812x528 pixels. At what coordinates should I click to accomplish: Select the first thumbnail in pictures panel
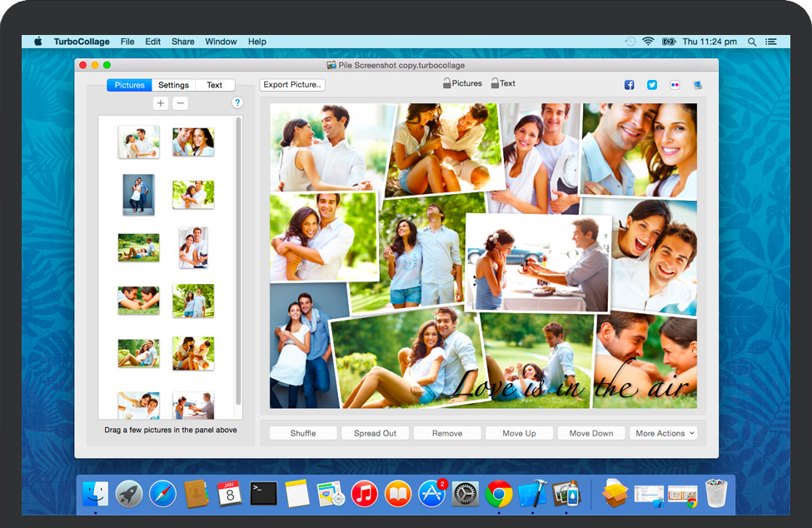pos(138,142)
